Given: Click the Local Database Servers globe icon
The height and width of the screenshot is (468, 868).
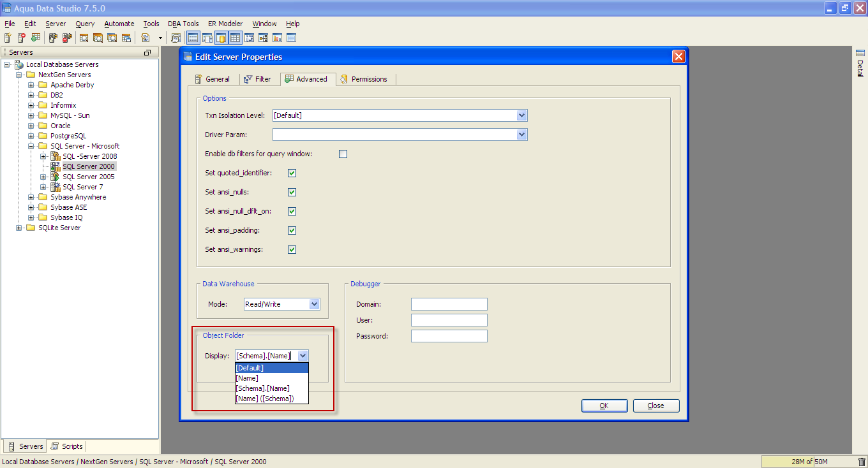Looking at the screenshot, I should [x=19, y=64].
